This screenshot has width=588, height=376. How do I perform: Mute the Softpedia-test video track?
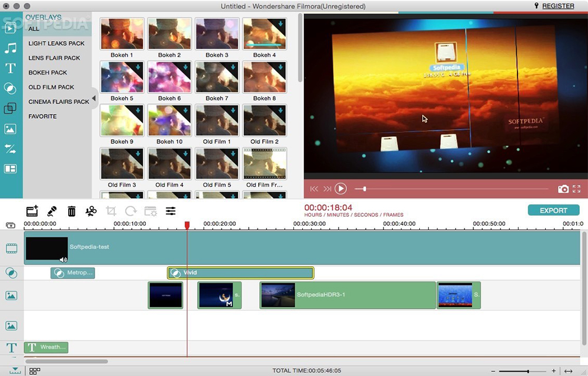[x=64, y=258]
